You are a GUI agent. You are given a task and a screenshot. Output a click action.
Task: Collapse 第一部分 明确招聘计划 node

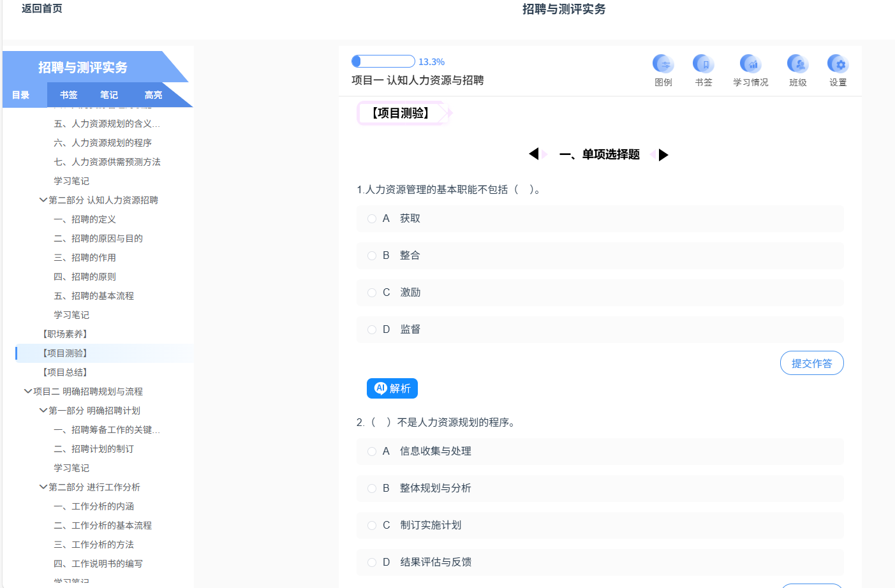(x=43, y=410)
